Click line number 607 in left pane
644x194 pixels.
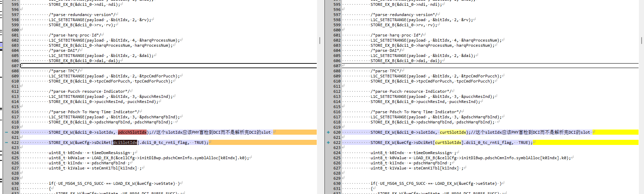coord(15,66)
